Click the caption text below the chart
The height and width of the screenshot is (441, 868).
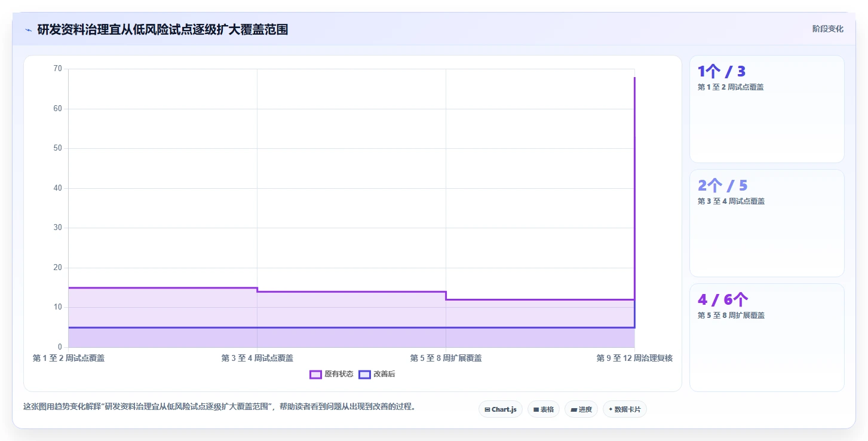(x=219, y=407)
